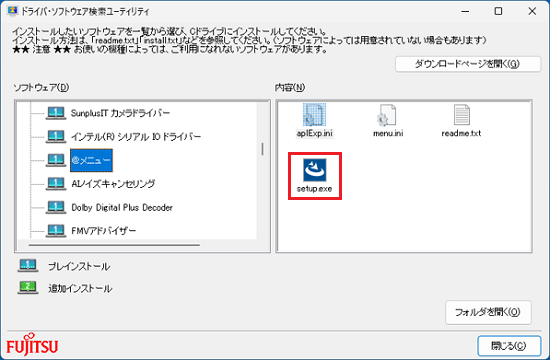Click the フォルダを開く button
Screen dimensions: 550x360
488,312
